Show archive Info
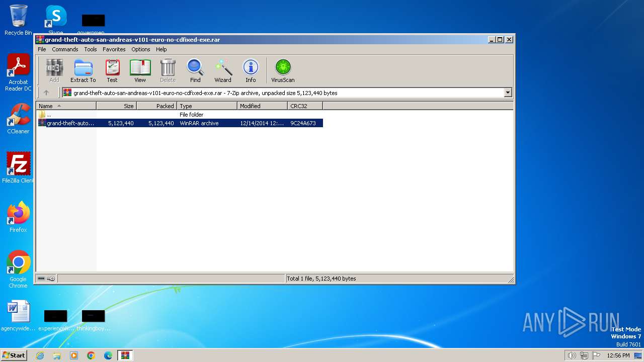 251,70
